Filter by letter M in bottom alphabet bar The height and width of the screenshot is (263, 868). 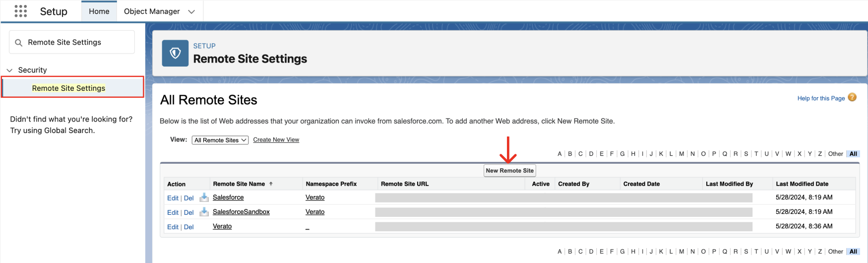(x=682, y=252)
